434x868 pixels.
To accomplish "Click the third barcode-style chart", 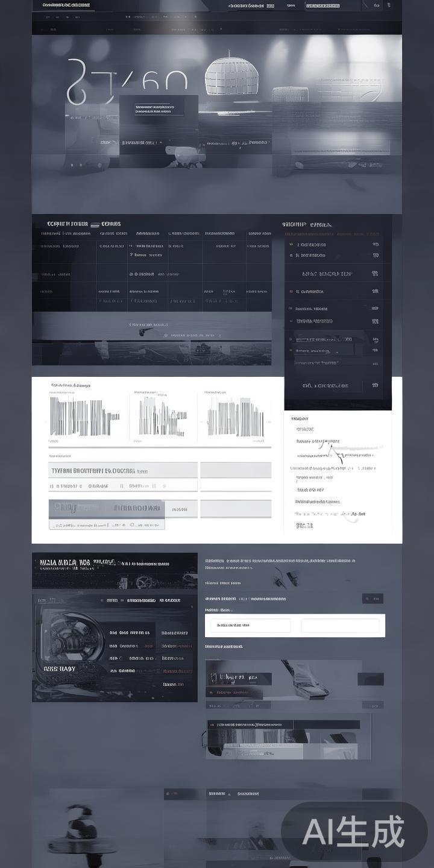I will [235, 416].
